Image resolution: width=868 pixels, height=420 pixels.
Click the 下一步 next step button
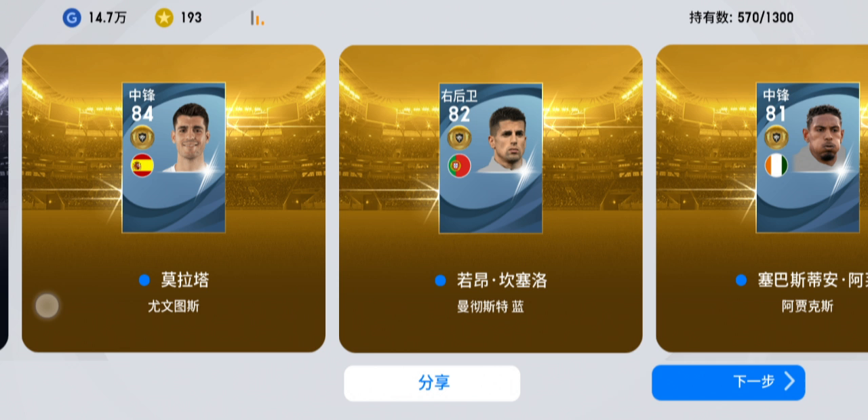tap(728, 383)
